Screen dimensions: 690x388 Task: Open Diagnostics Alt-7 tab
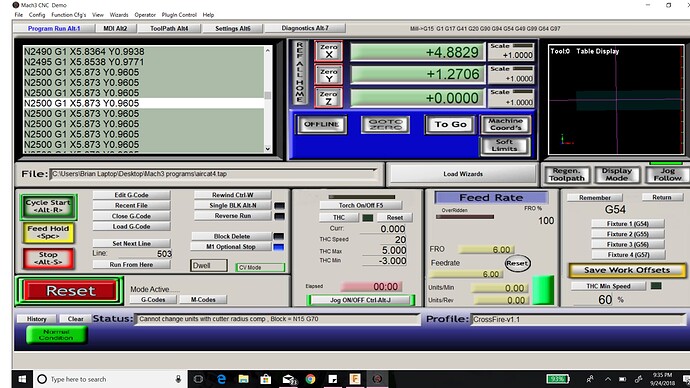click(x=305, y=28)
